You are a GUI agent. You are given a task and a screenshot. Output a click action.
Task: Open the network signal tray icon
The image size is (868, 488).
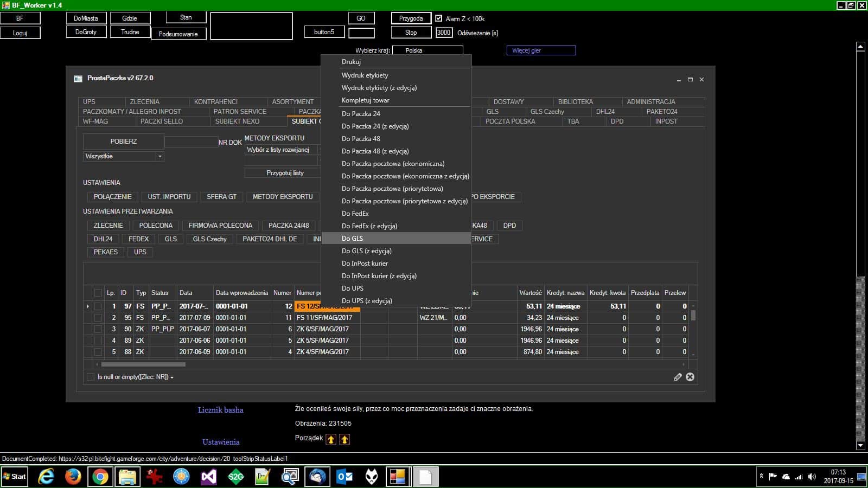coord(799,477)
